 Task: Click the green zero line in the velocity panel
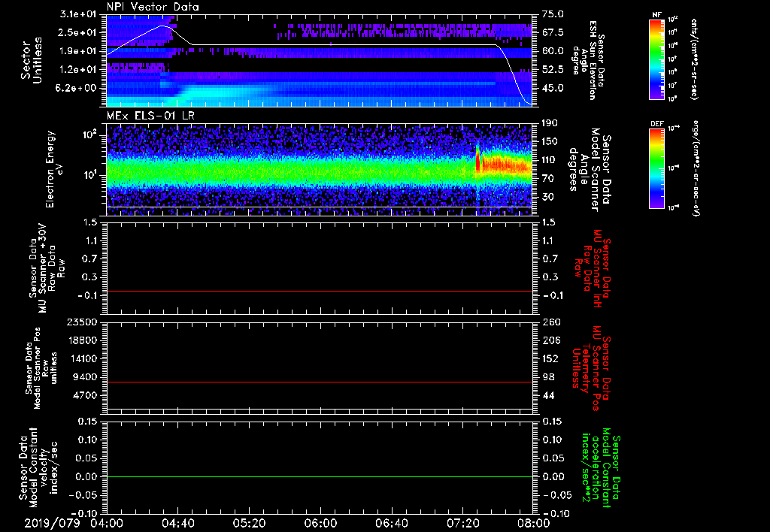point(320,476)
